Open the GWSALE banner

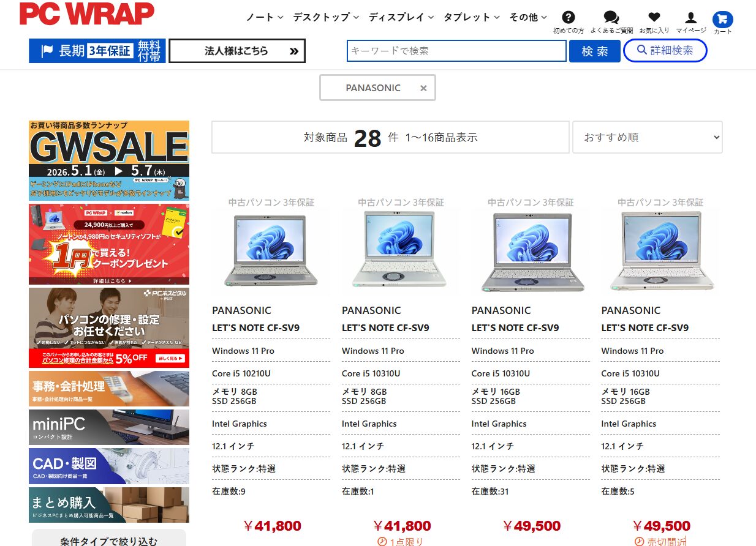click(109, 160)
